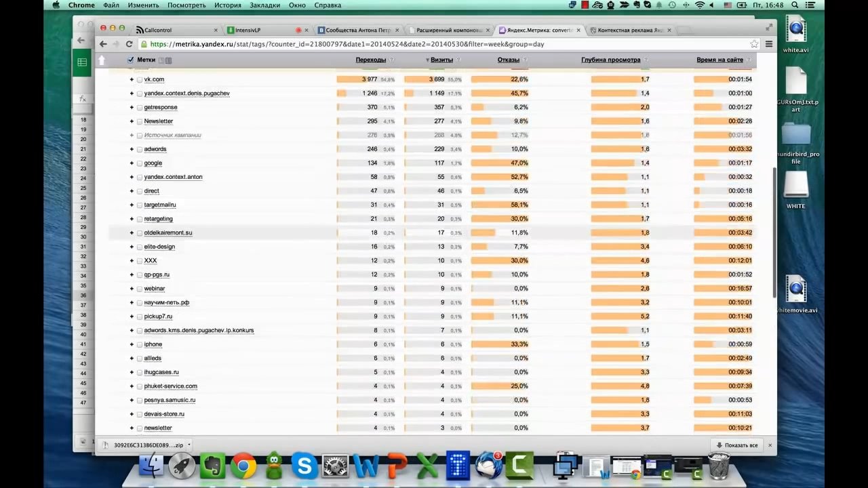The height and width of the screenshot is (488, 868).
Task: Toggle the Метки header checkbox
Action: pos(131,60)
